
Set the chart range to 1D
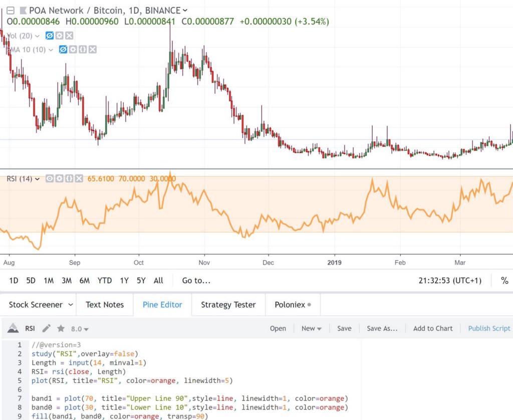pyautogui.click(x=14, y=281)
